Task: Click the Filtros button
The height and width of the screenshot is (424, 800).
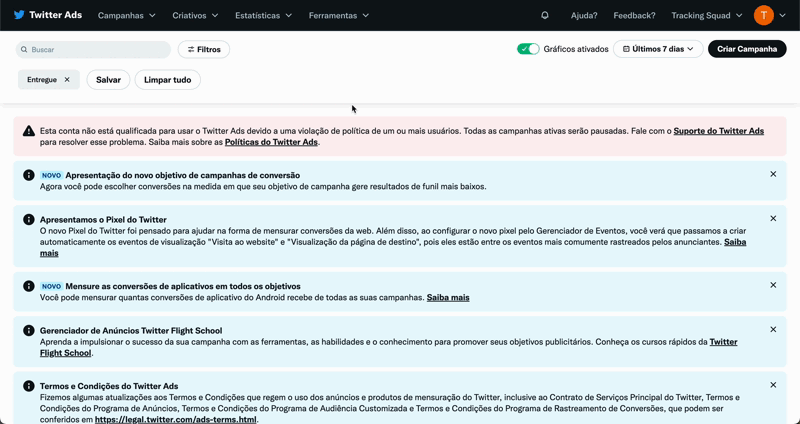Action: point(204,49)
